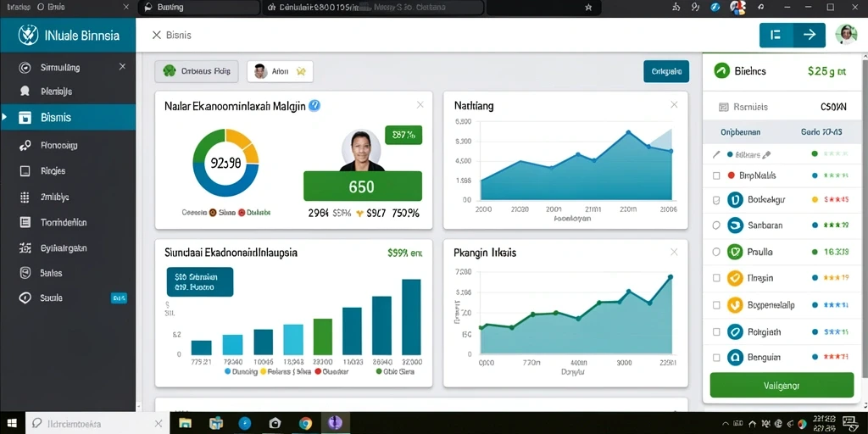Select the Tiornindertien list icon in sidebar
868x434 pixels.
25,222
